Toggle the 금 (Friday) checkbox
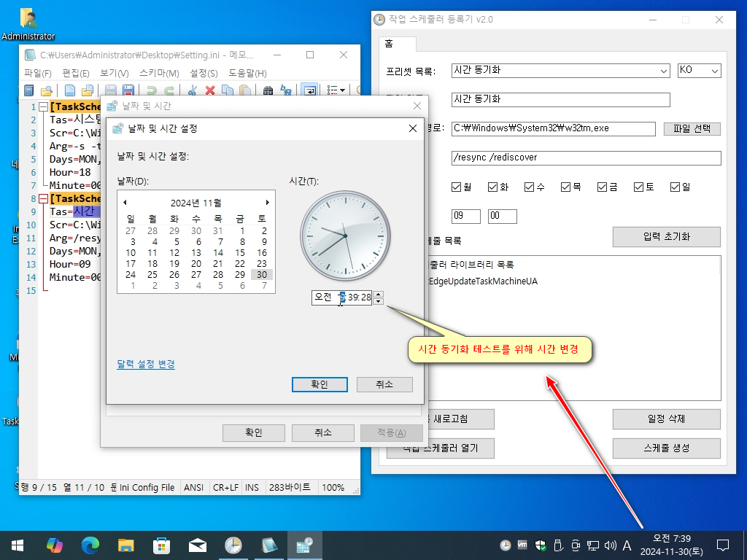 point(602,187)
